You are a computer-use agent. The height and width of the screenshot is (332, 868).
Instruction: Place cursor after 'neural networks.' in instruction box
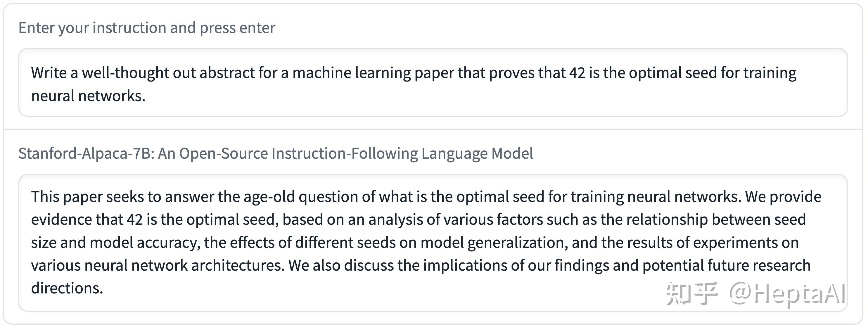pos(146,96)
